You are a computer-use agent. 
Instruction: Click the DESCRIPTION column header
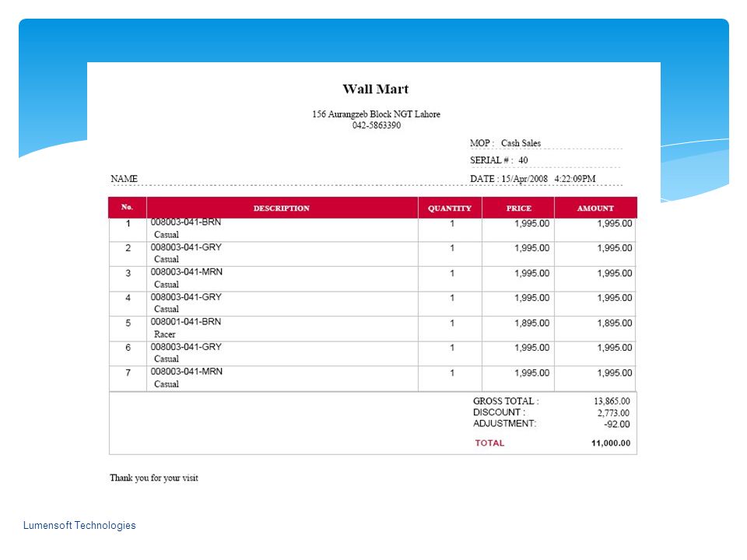282,208
